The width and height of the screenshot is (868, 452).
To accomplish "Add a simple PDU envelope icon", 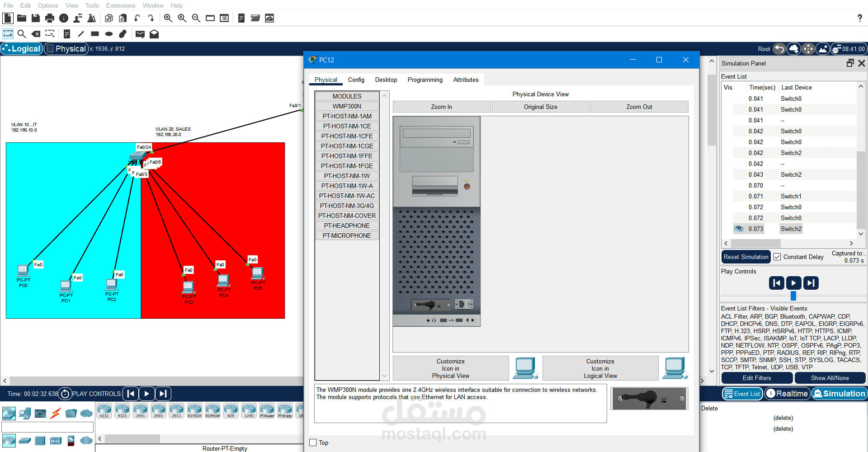I will coord(140,34).
